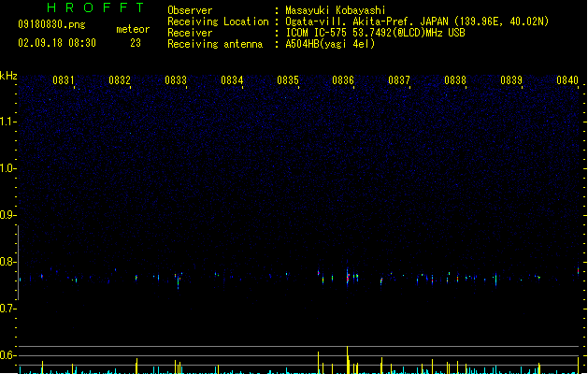Viewport: 588px width, 374px height.
Task: Click the kHz axis unit label
Action: (x=8, y=76)
